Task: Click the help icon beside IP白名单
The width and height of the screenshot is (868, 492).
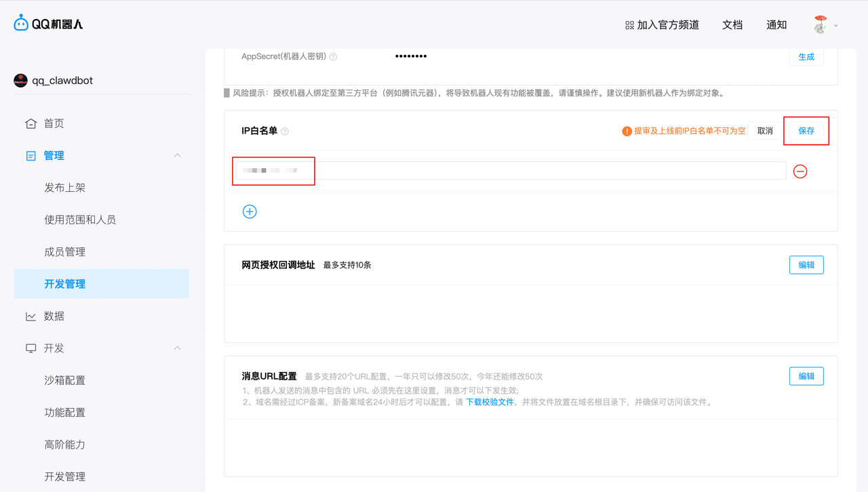Action: tap(285, 131)
